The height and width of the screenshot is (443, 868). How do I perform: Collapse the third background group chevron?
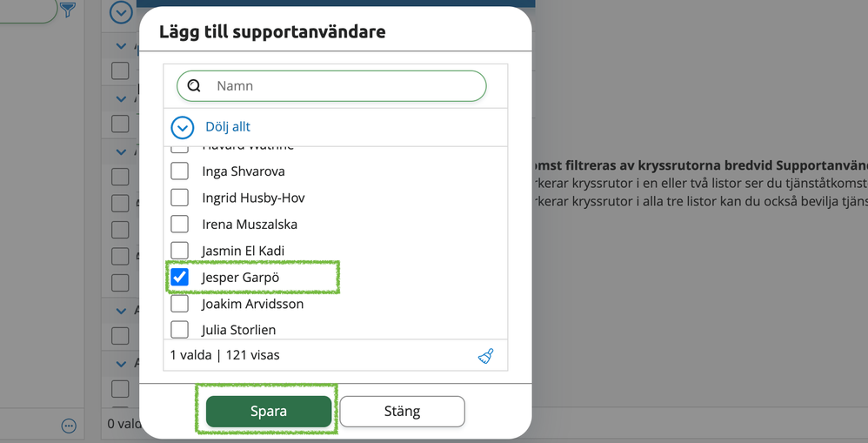[x=121, y=151]
